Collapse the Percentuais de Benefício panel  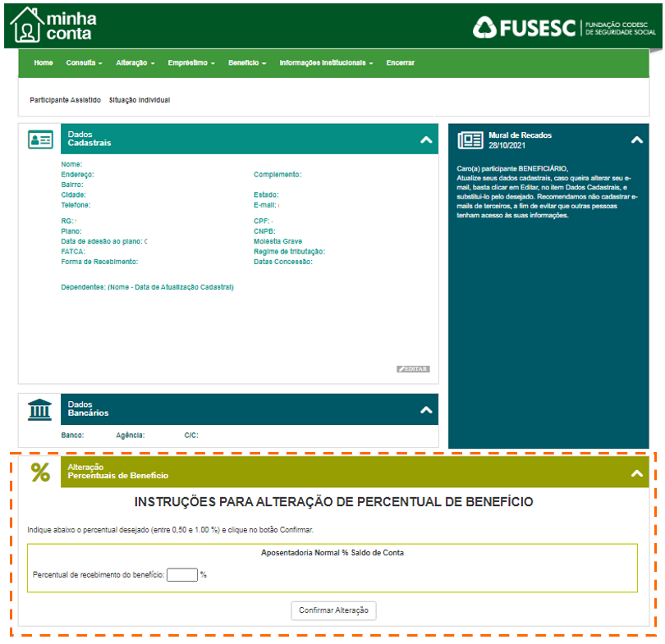(x=636, y=473)
